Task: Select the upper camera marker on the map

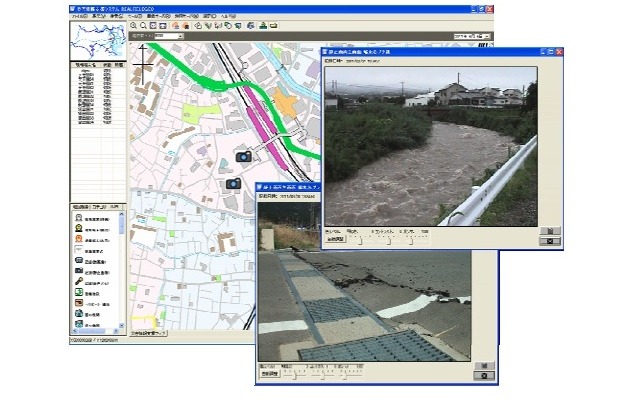Action: point(244,156)
